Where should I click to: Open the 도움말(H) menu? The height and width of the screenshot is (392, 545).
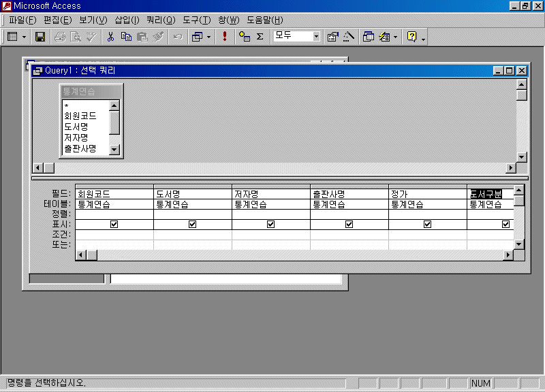pos(265,20)
